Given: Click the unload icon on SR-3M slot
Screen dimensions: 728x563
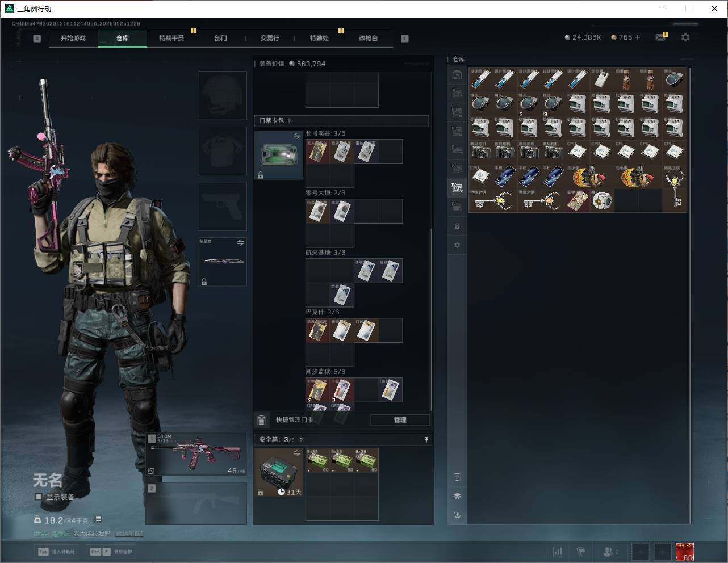Looking at the screenshot, I should 152,471.
